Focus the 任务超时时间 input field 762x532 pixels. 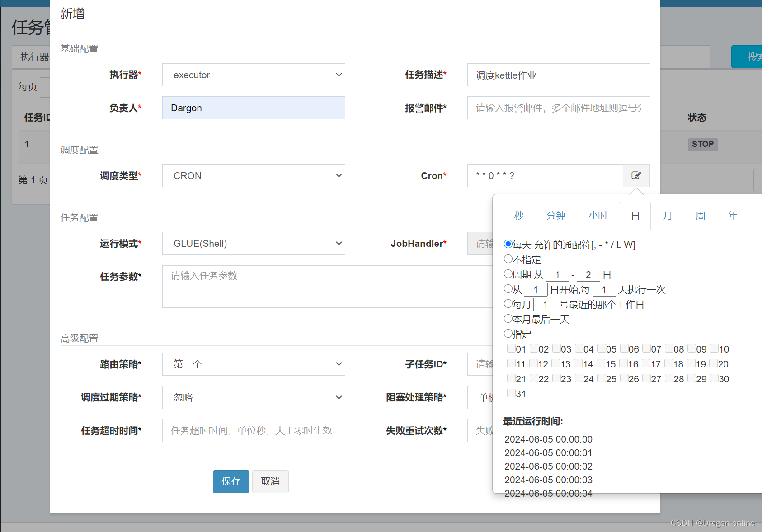point(254,431)
